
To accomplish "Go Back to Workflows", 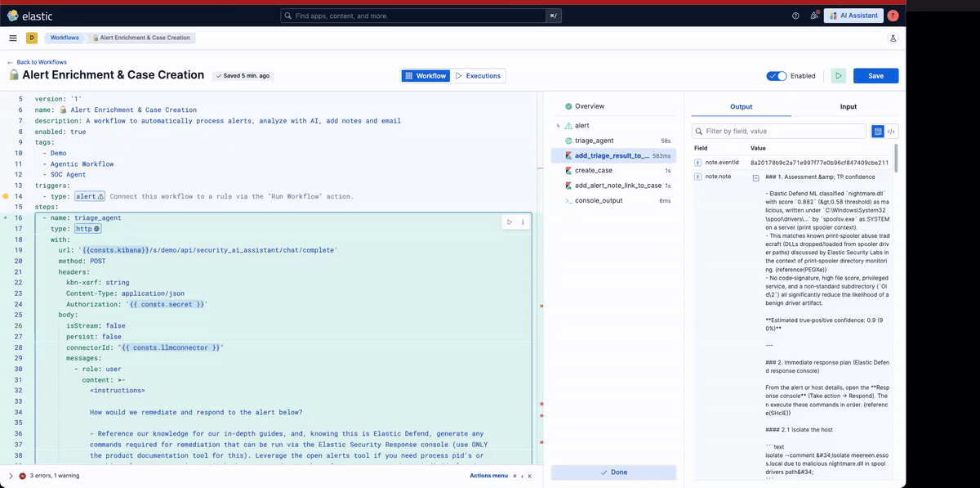I will click(38, 62).
